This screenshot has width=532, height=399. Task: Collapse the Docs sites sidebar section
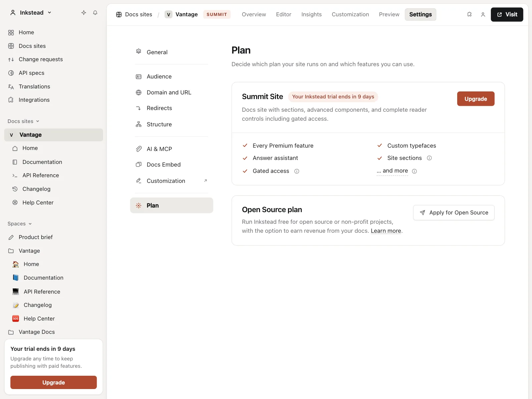24,121
